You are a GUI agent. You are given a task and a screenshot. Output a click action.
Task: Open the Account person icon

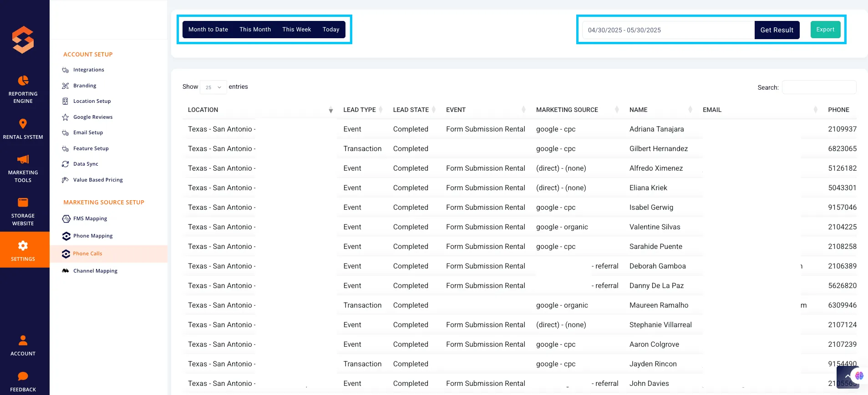23,340
